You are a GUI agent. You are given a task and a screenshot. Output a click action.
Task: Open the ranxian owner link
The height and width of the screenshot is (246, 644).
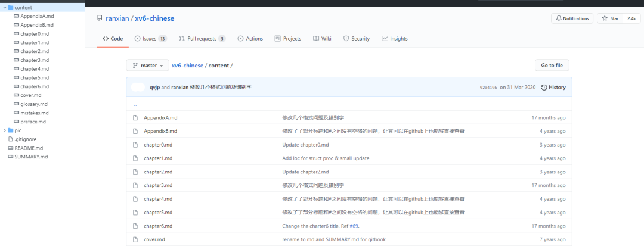[x=117, y=18]
